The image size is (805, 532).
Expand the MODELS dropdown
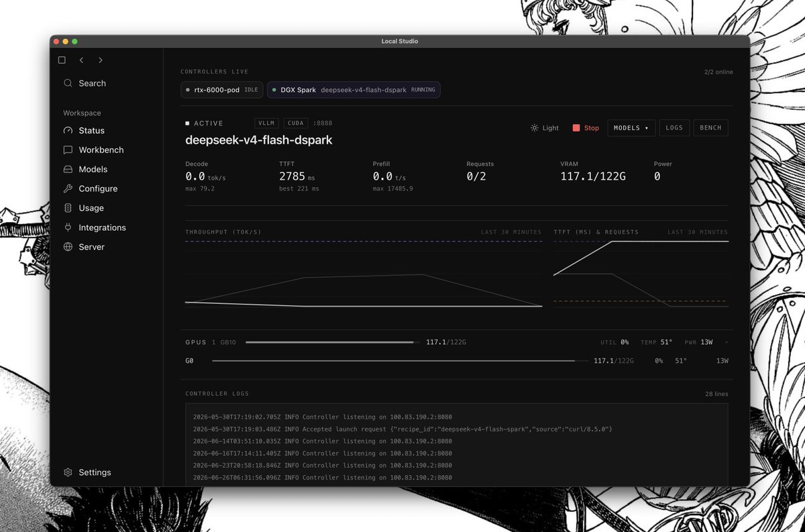[631, 127]
